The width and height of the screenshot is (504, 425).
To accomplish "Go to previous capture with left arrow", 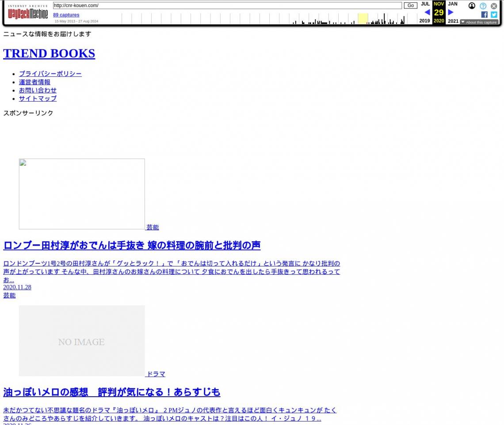I will tap(427, 12).
